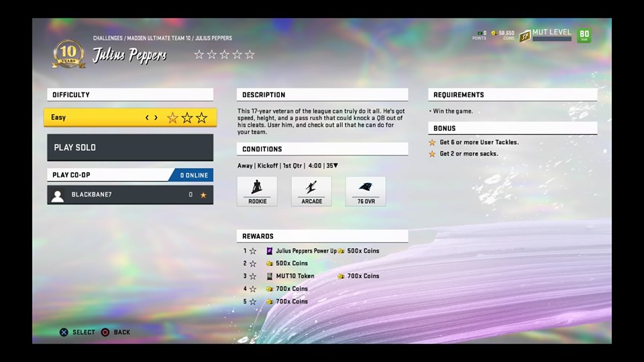644x362 pixels.
Task: Click the Away Kickoff 1st Qtr conditions line
Action: [288, 166]
